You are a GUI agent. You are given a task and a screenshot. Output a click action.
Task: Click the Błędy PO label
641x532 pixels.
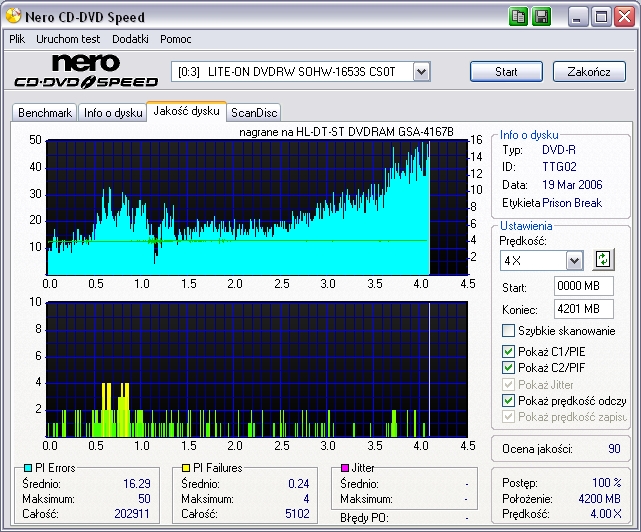pos(364,518)
